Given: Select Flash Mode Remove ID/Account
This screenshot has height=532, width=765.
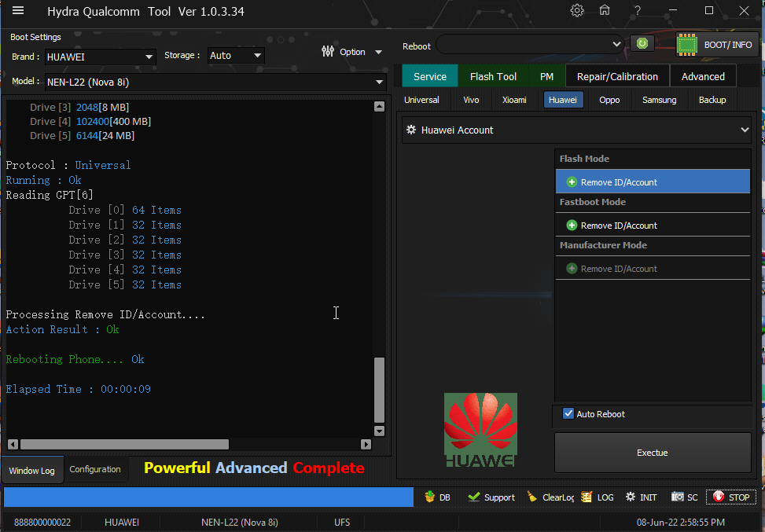Looking at the screenshot, I should pos(653,182).
